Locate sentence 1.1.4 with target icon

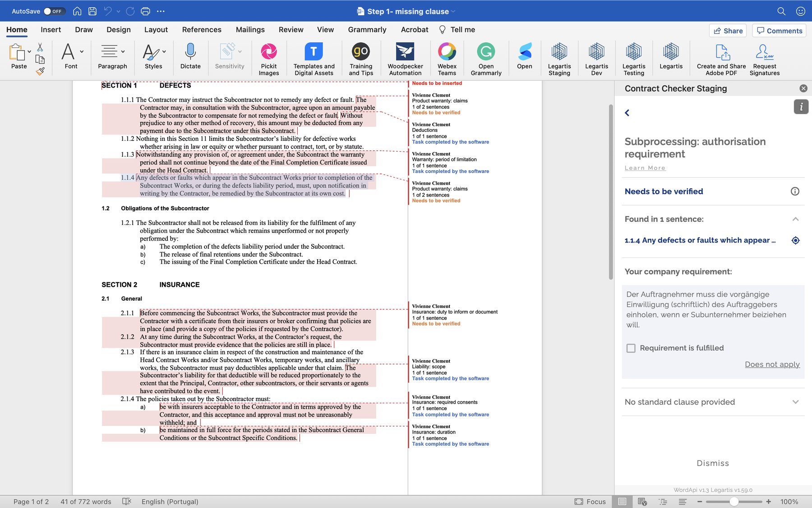(796, 240)
